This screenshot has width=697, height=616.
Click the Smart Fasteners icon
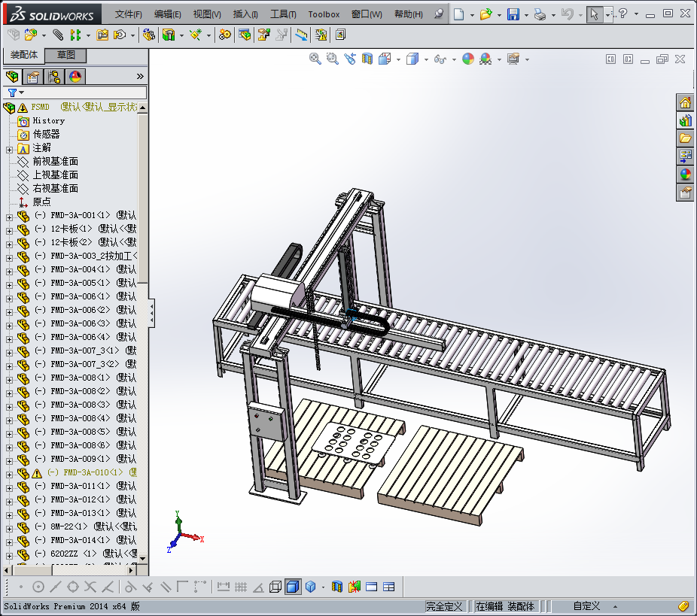(102, 35)
